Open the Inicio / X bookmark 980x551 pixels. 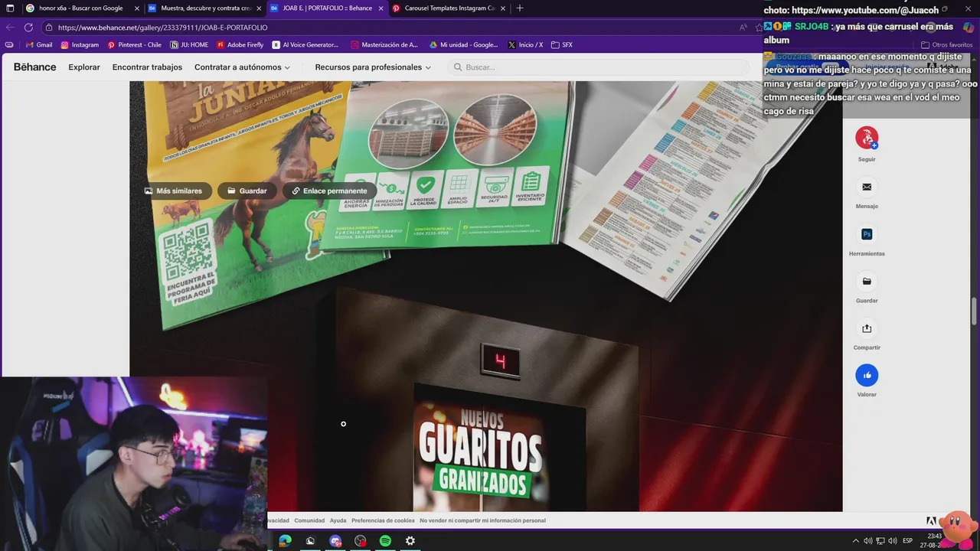525,45
